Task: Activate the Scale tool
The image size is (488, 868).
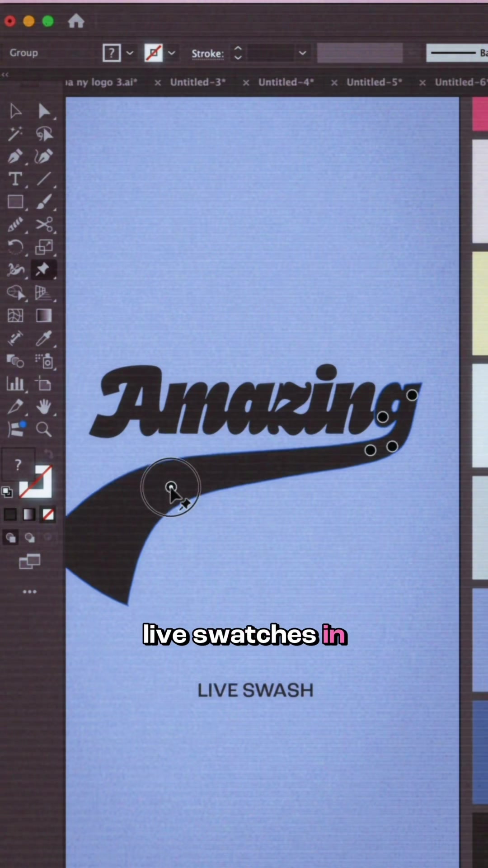Action: pyautogui.click(x=44, y=247)
